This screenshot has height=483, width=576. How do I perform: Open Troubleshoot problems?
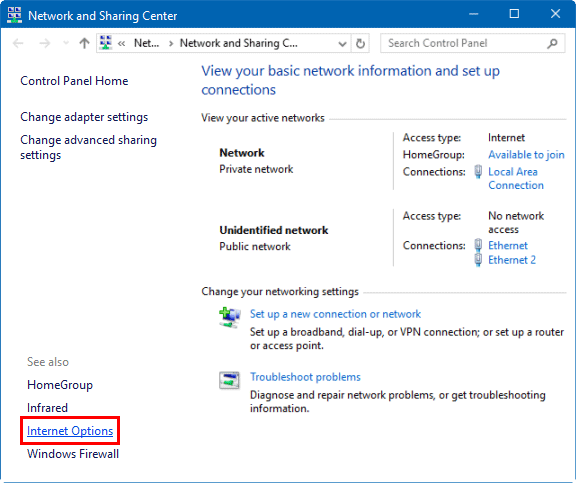pyautogui.click(x=305, y=377)
